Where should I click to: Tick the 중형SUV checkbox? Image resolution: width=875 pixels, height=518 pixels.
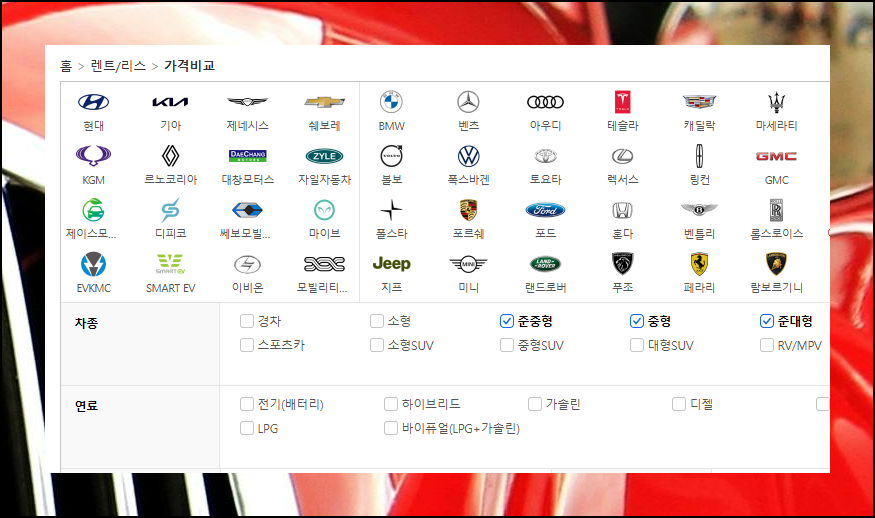coord(507,345)
